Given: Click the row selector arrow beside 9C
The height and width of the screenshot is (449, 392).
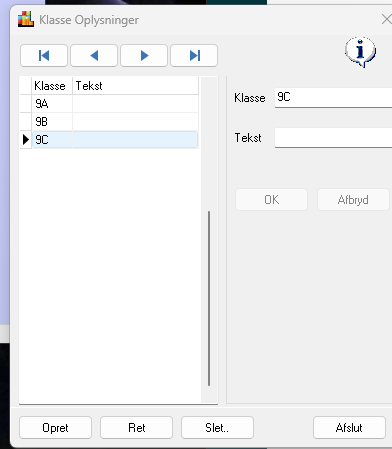Looking at the screenshot, I should point(26,140).
